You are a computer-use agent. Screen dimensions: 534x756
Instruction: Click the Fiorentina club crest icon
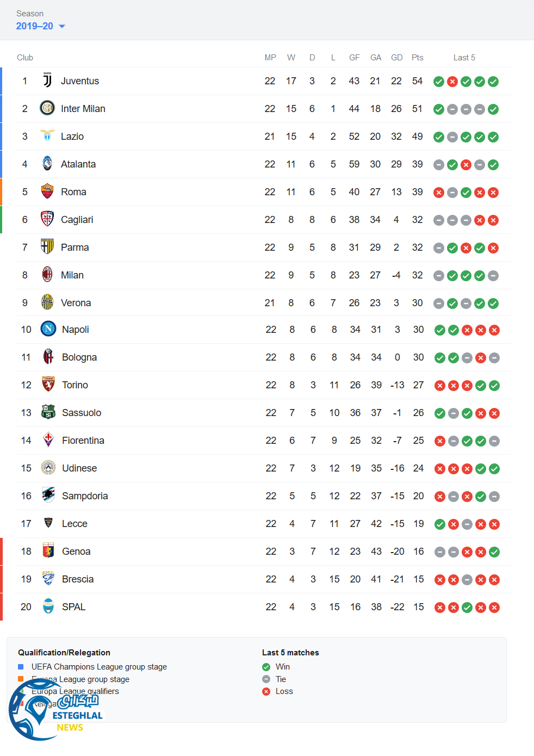pos(48,440)
